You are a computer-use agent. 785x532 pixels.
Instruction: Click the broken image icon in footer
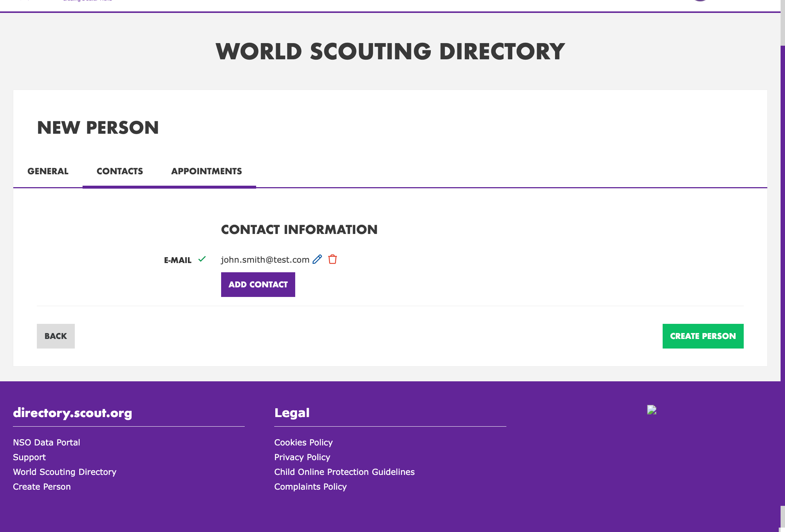652,410
